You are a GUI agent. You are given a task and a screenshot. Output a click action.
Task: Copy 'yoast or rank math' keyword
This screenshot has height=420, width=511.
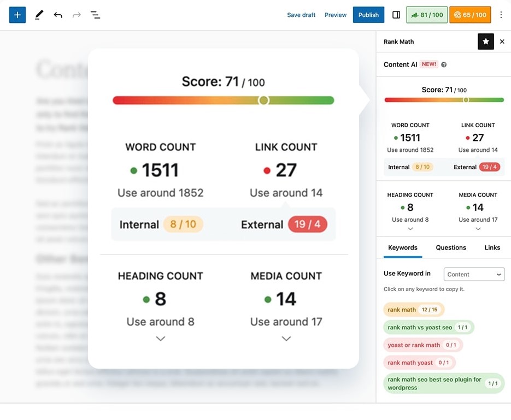pos(422,345)
